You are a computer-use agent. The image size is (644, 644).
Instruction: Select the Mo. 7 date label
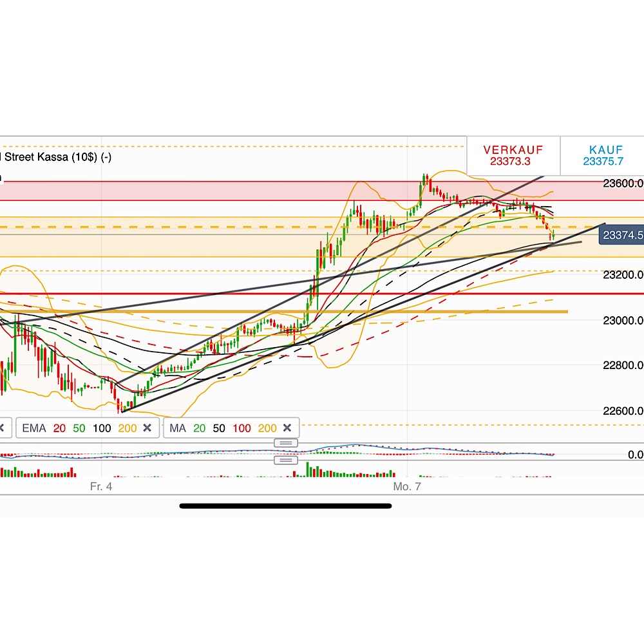click(407, 487)
